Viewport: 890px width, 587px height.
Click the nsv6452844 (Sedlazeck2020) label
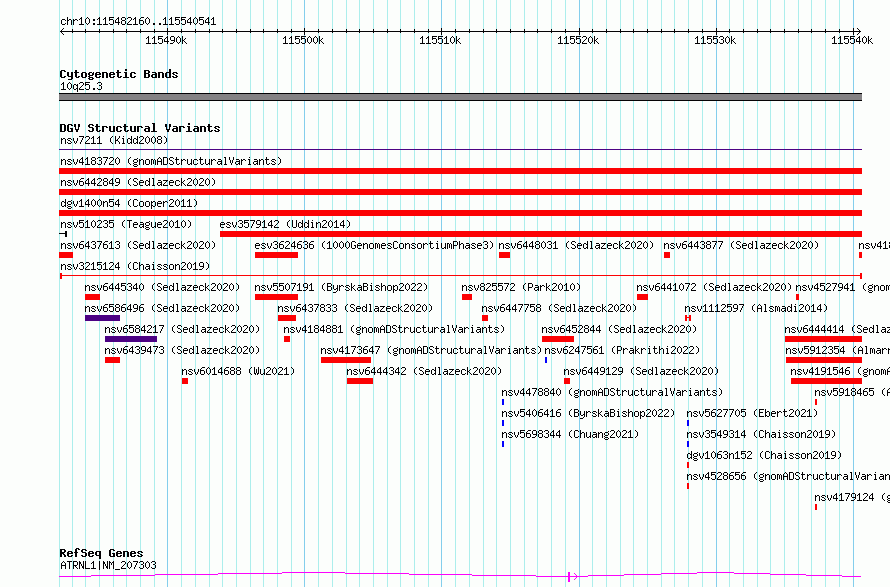619,329
